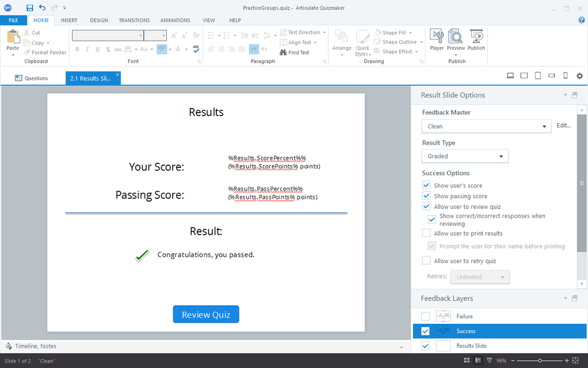
Task: Click the Save icon in title bar
Action: tap(29, 8)
